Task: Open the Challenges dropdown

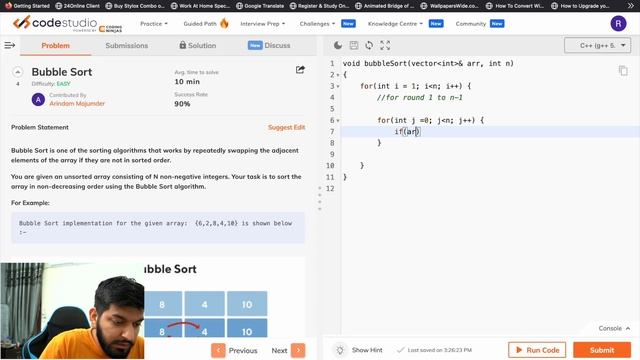Action: coord(317,24)
